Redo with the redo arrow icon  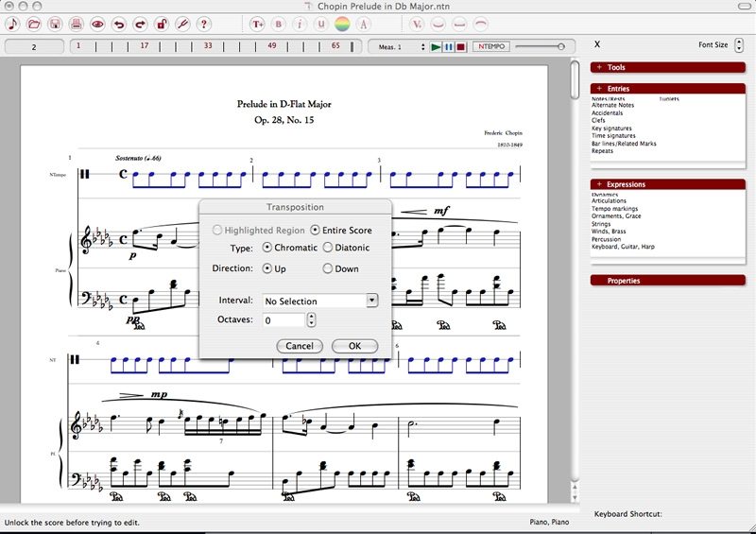(140, 25)
